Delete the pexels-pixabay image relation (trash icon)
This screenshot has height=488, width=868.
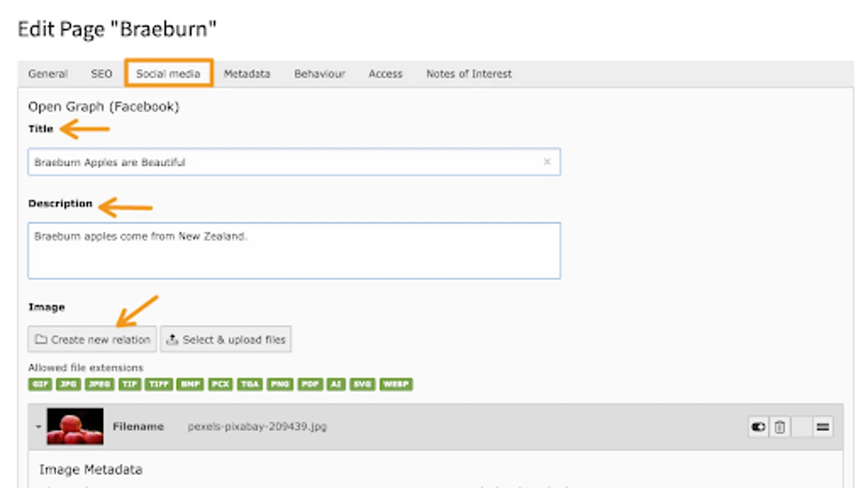point(779,427)
